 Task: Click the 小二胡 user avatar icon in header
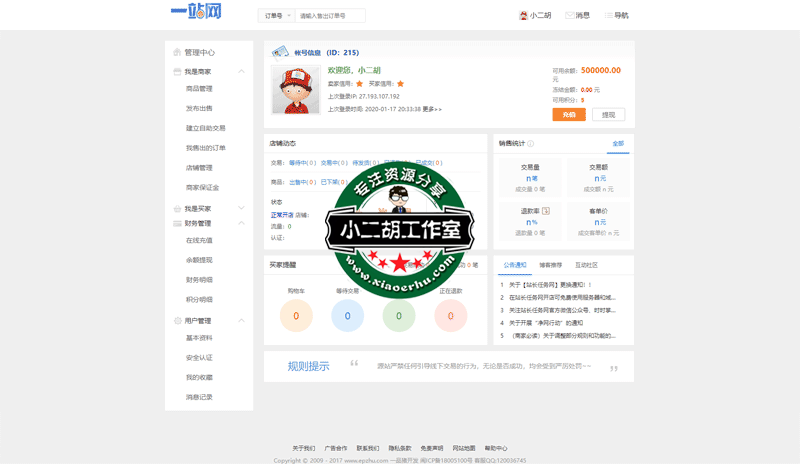523,16
